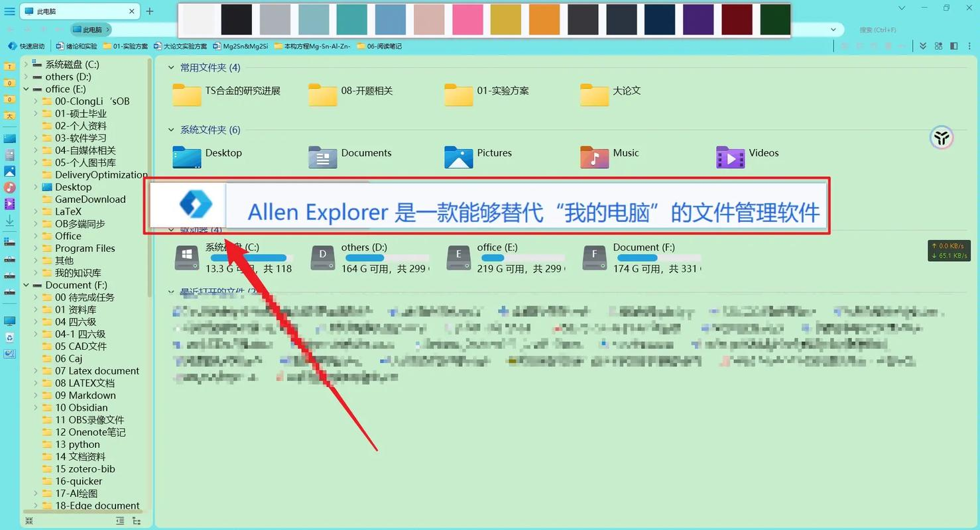
Task: Open the hamburger main menu icon
Action: [x=9, y=11]
